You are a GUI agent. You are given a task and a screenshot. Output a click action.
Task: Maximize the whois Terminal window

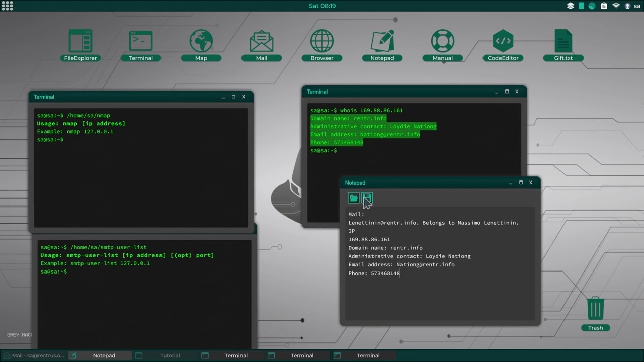[507, 92]
